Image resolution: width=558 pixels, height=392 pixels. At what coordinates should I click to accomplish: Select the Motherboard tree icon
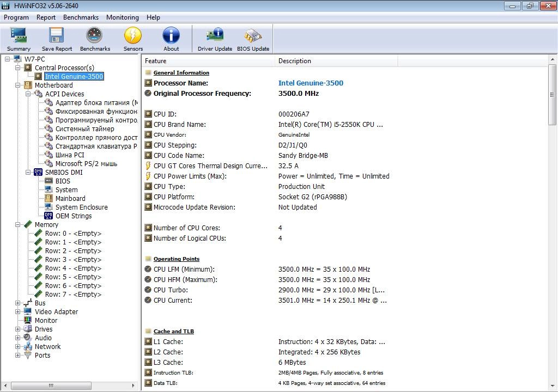28,85
